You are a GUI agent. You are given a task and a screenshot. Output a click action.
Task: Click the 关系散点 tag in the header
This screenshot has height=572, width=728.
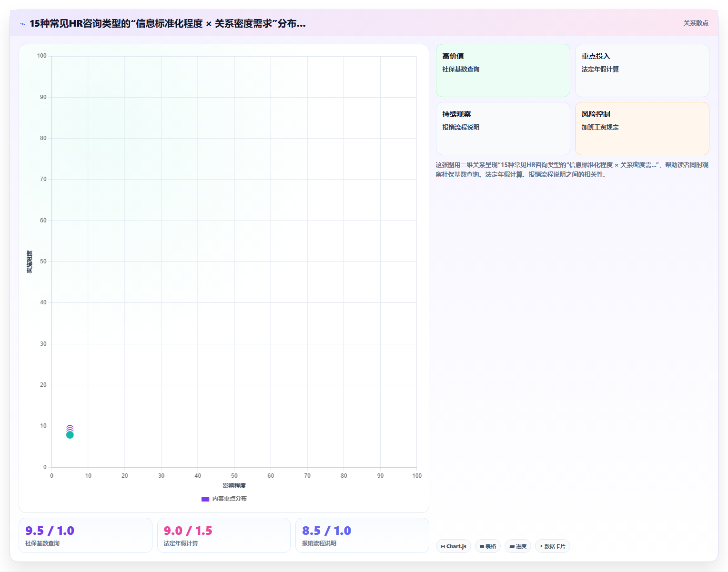(x=696, y=23)
